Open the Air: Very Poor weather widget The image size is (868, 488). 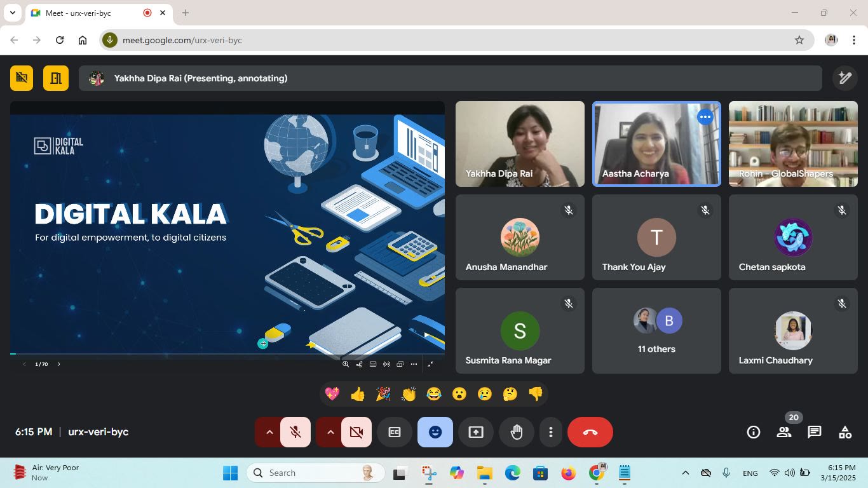pos(46,473)
